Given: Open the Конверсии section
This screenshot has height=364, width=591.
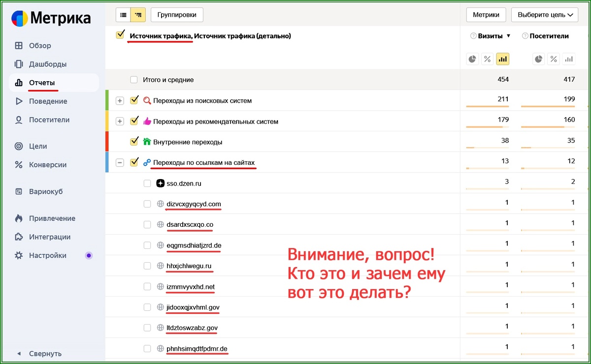Looking at the screenshot, I should click(x=48, y=164).
